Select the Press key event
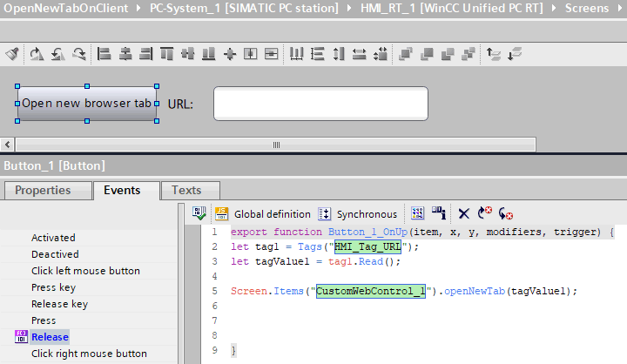Viewport: 627px width, 364px height. pyautogui.click(x=54, y=287)
